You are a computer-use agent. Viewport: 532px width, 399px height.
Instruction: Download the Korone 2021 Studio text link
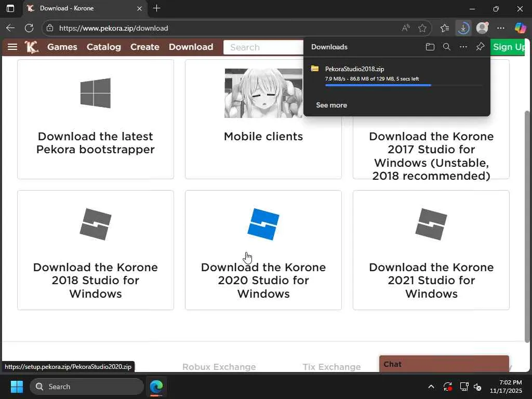click(431, 280)
